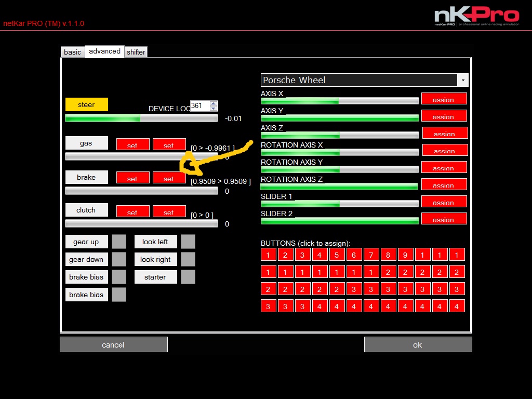Viewport: 532px width, 399px height.
Task: Click the brake set button nearest its range value
Action: point(169,178)
